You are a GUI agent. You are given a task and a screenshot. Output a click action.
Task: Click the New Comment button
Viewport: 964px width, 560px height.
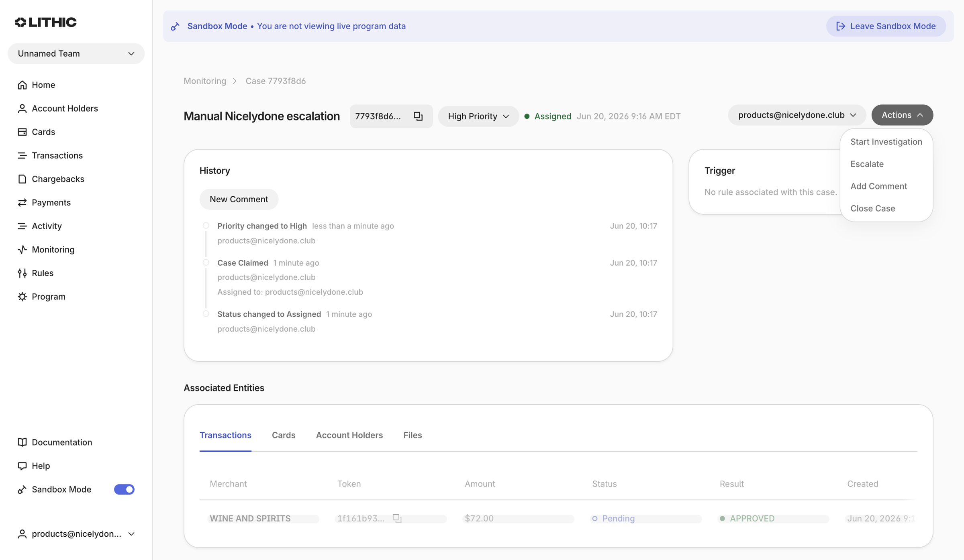pos(239,199)
